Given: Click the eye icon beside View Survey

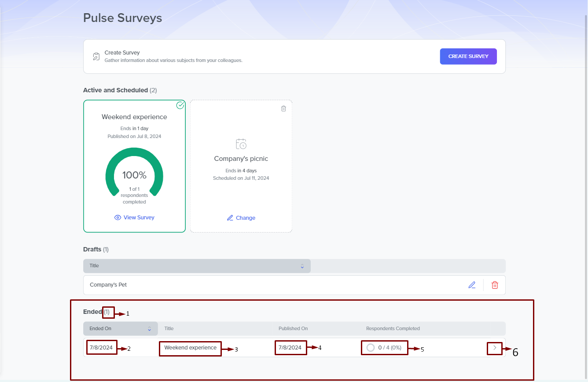Looking at the screenshot, I should tap(118, 218).
